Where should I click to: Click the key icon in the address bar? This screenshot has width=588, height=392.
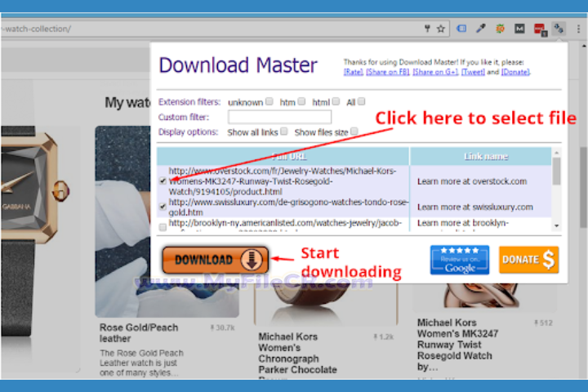click(x=427, y=29)
